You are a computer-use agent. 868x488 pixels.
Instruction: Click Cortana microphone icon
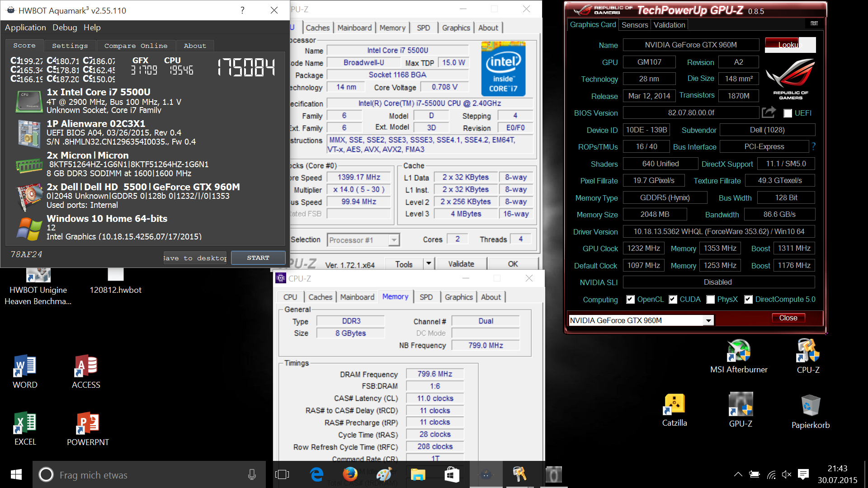252,474
